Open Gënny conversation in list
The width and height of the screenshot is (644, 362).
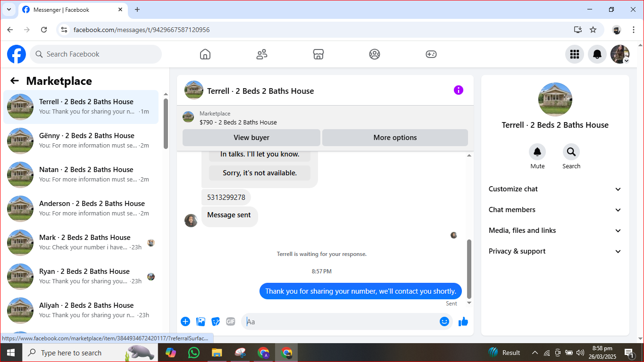point(81,141)
